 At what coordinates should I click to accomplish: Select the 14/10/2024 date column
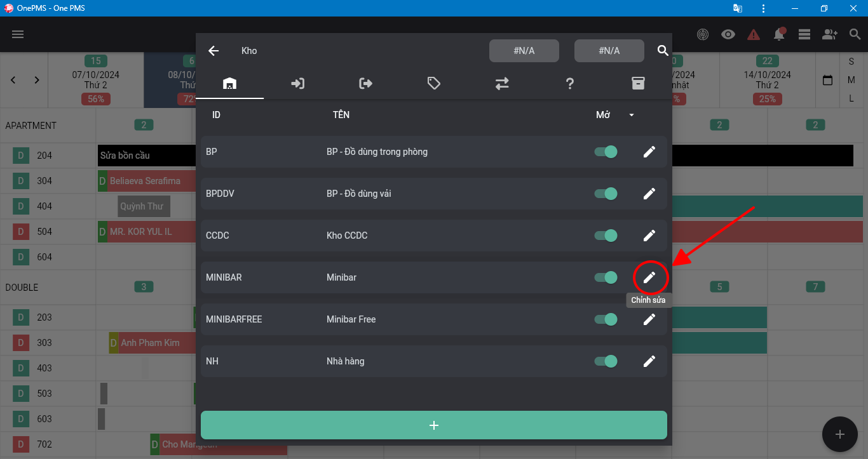[x=768, y=80]
